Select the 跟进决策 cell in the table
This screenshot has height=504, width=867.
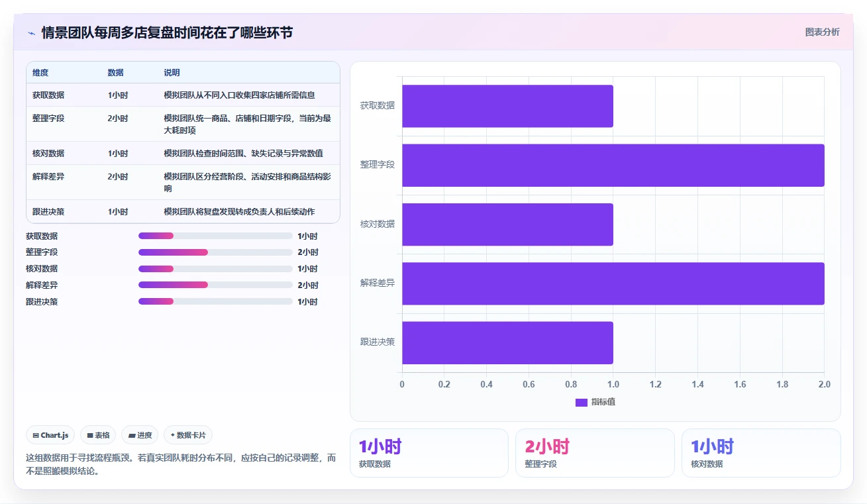[x=48, y=212]
